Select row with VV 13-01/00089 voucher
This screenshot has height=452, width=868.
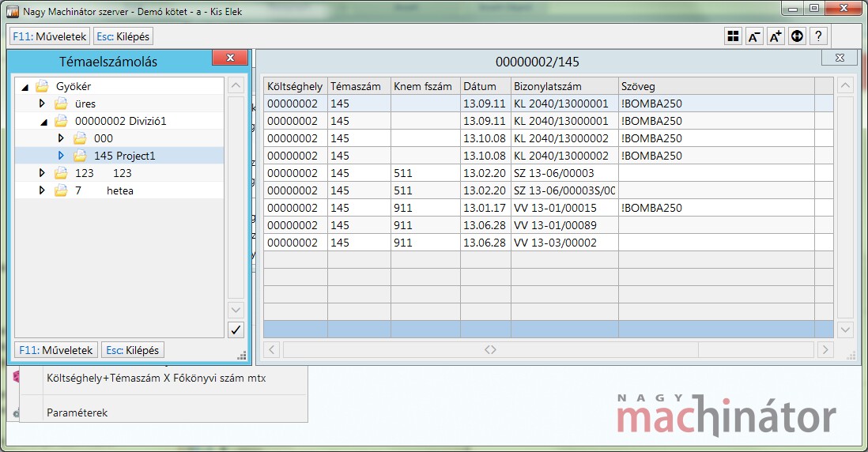548,225
